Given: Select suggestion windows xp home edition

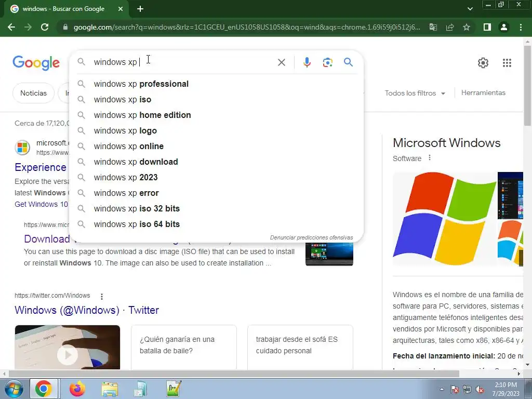Looking at the screenshot, I should (x=216, y=115).
